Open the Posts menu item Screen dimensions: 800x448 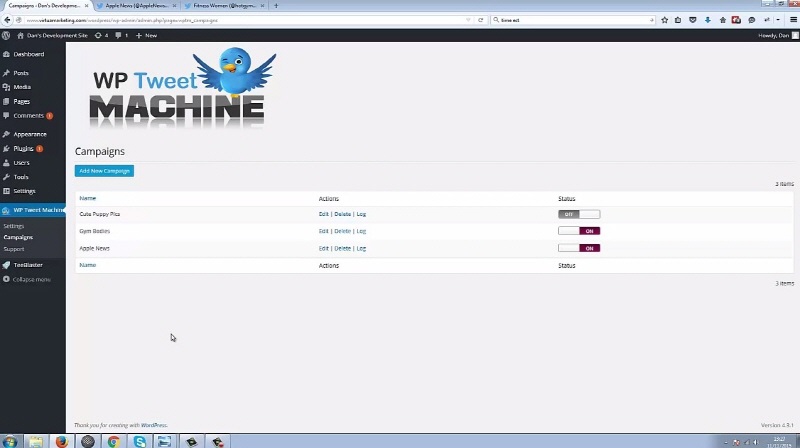(21, 73)
